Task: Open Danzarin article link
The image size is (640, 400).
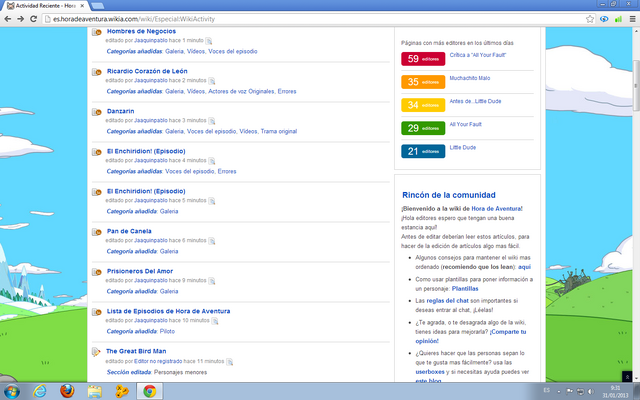Action: (x=120, y=111)
